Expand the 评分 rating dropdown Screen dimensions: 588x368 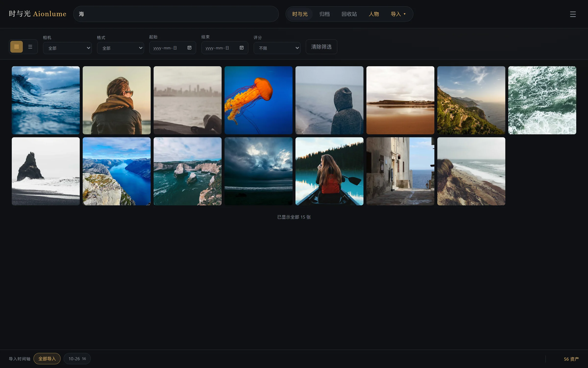[x=277, y=48]
